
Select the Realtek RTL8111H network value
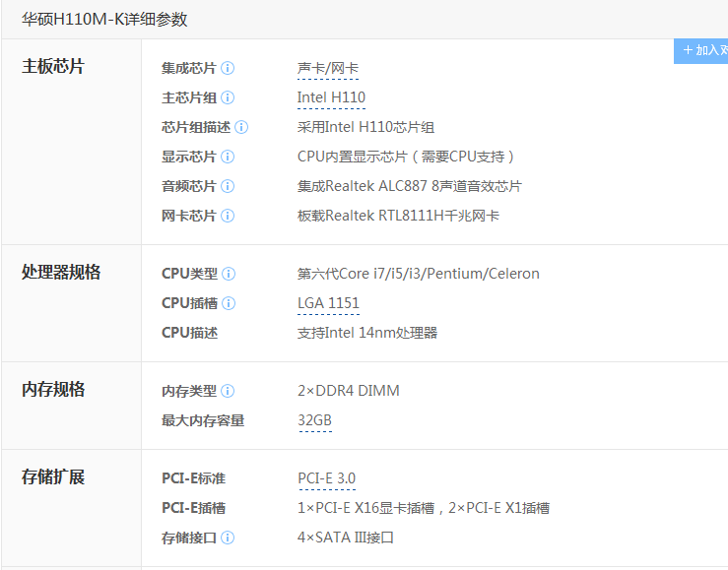click(x=398, y=216)
